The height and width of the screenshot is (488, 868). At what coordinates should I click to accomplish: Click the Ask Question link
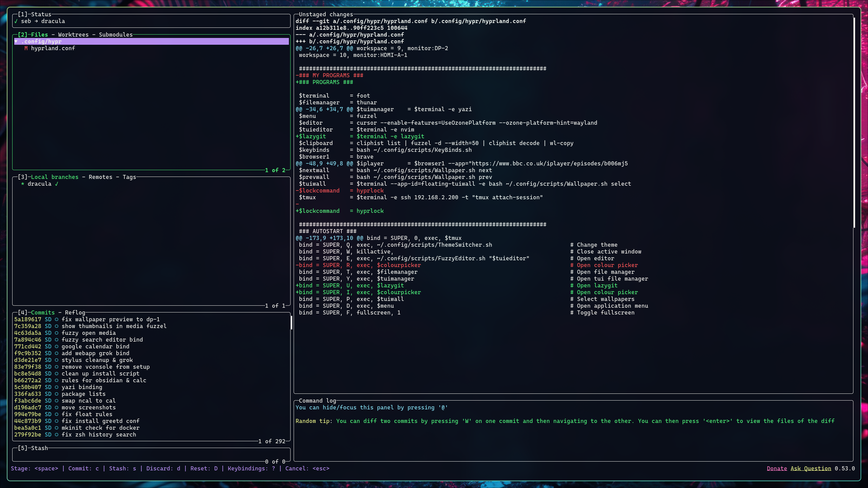pyautogui.click(x=811, y=468)
